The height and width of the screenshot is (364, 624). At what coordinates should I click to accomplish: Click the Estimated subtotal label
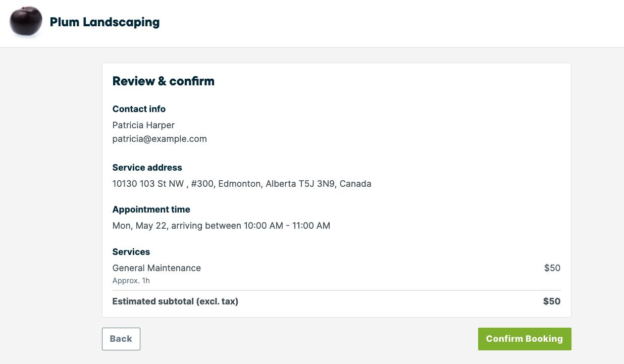pyautogui.click(x=175, y=301)
